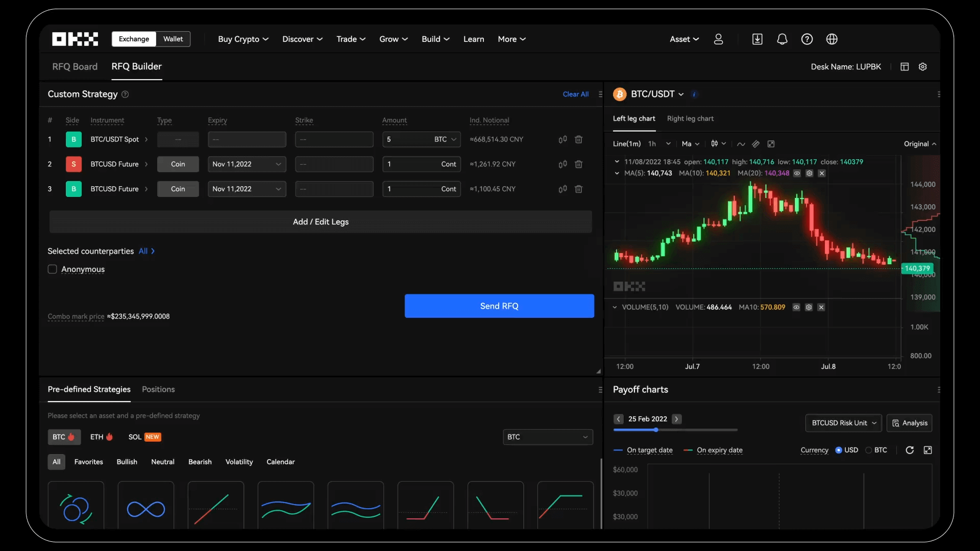Click the fullscreen expand icon on chart

tap(771, 143)
